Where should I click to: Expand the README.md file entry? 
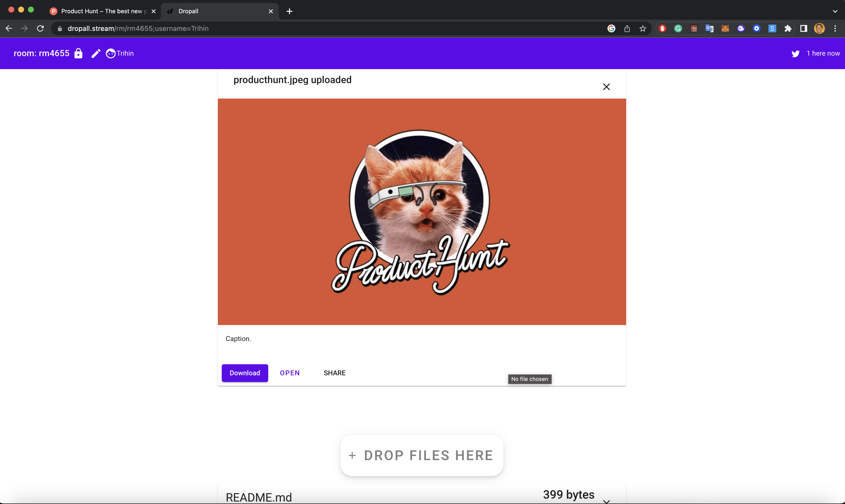pyautogui.click(x=606, y=501)
